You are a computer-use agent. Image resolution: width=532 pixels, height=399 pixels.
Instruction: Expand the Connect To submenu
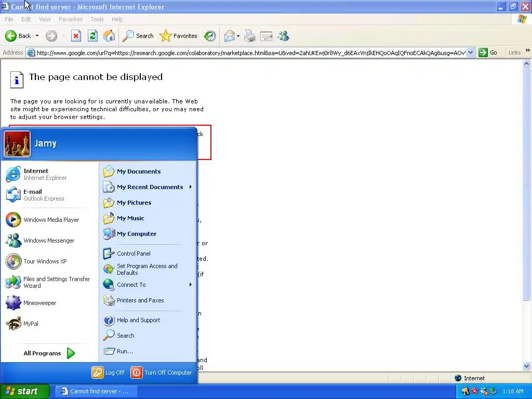pyautogui.click(x=191, y=285)
